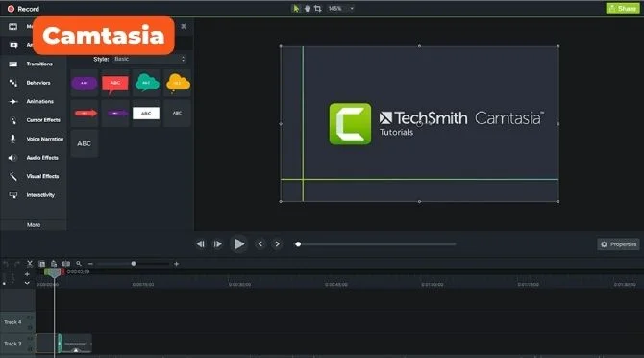Click the Paste icon in timeline toolbar

coord(54,264)
